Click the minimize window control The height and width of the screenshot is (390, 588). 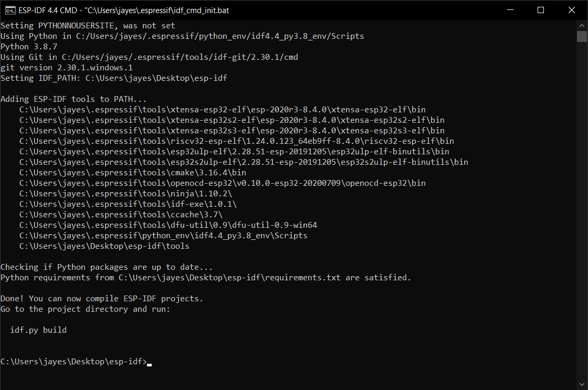510,10
